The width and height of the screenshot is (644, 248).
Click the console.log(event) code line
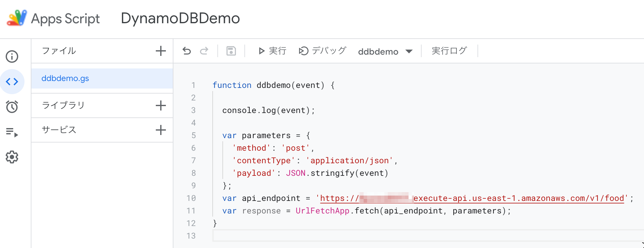point(268,111)
